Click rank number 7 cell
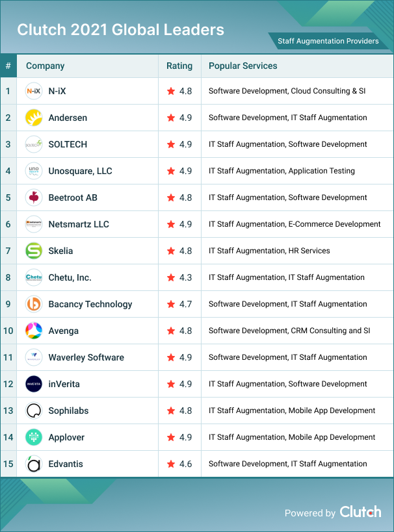The image size is (394, 532). click(x=8, y=251)
